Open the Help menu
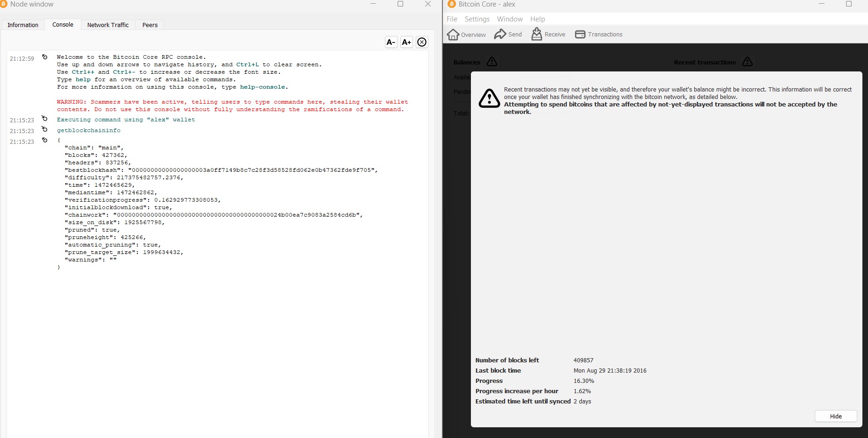868x438 pixels. coord(538,19)
